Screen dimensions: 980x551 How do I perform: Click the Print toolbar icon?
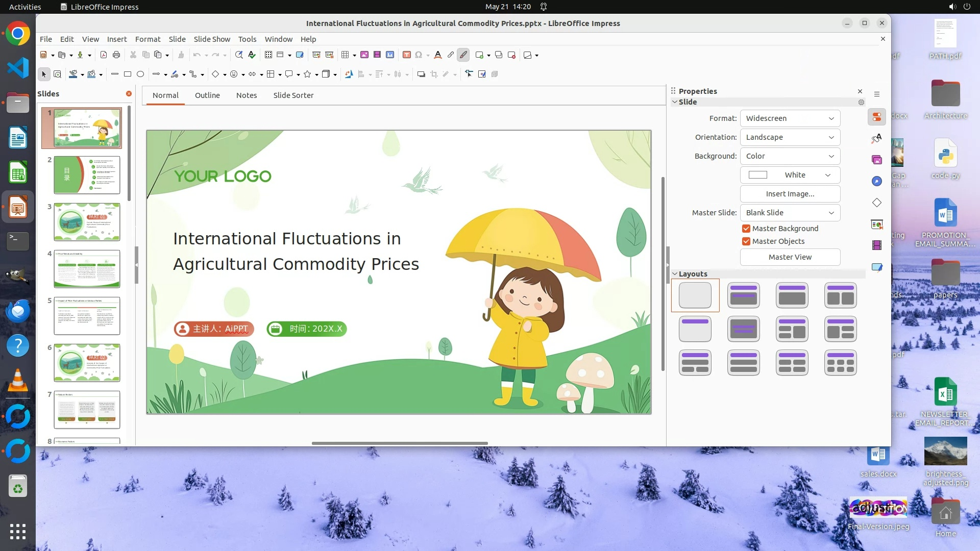point(116,55)
